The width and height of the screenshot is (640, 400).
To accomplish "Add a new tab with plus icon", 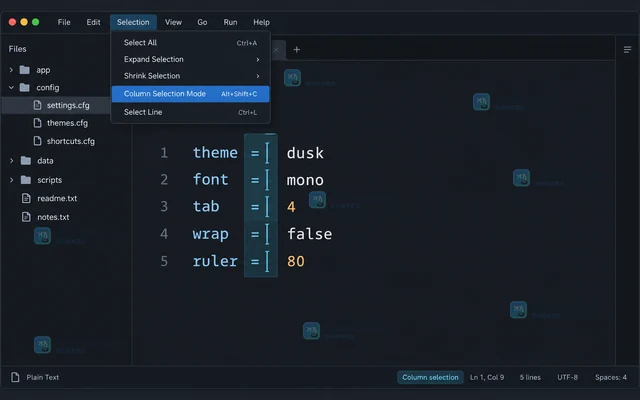I will [297, 50].
